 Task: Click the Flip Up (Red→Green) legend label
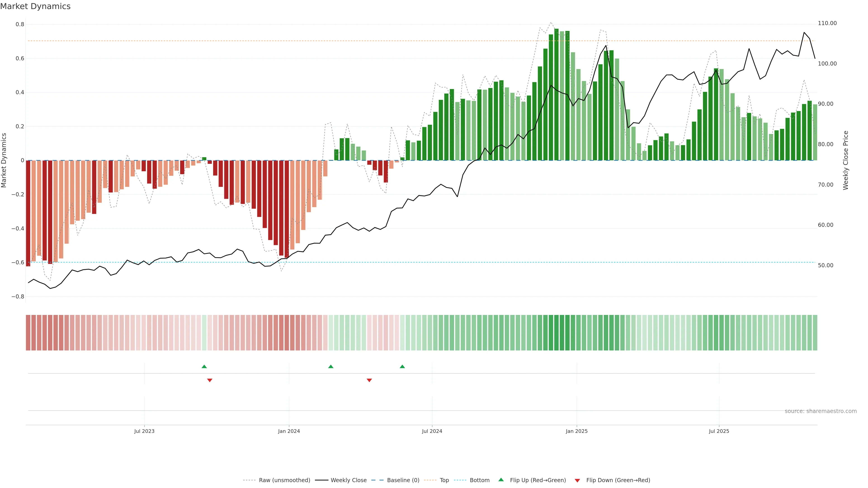[x=538, y=480]
